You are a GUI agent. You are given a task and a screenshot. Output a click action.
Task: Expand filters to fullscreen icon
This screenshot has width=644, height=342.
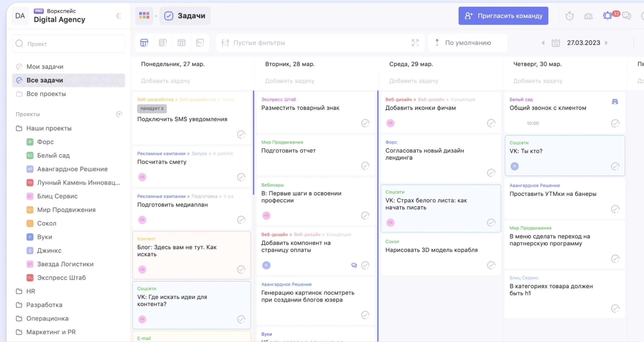(x=415, y=43)
